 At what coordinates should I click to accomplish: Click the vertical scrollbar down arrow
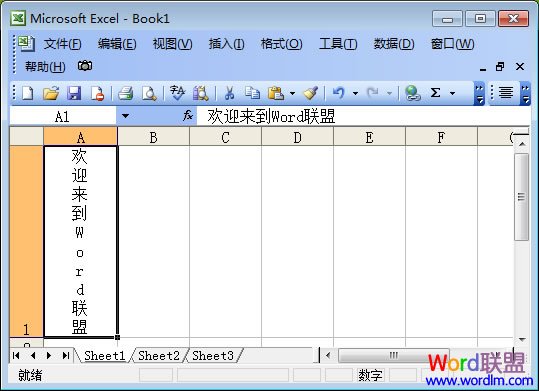coord(522,339)
